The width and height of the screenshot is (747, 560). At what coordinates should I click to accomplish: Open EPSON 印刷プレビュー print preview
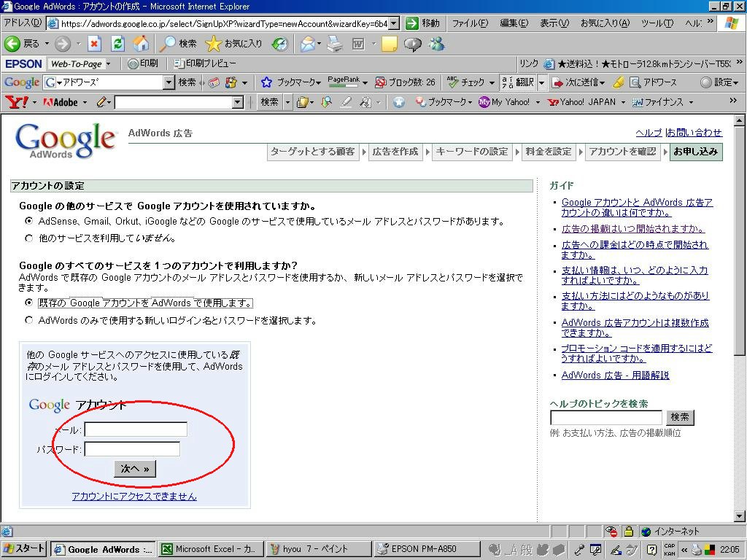[205, 63]
